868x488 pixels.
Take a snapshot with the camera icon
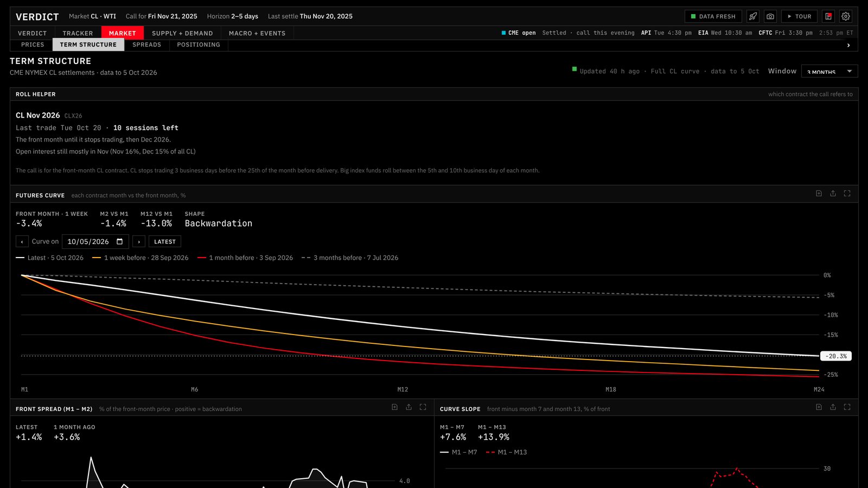pyautogui.click(x=770, y=16)
